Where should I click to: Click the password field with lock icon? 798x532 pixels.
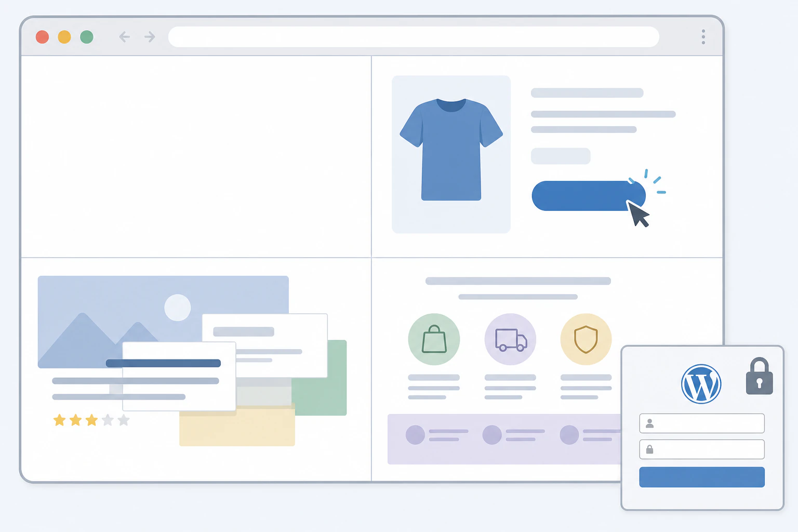tap(702, 449)
